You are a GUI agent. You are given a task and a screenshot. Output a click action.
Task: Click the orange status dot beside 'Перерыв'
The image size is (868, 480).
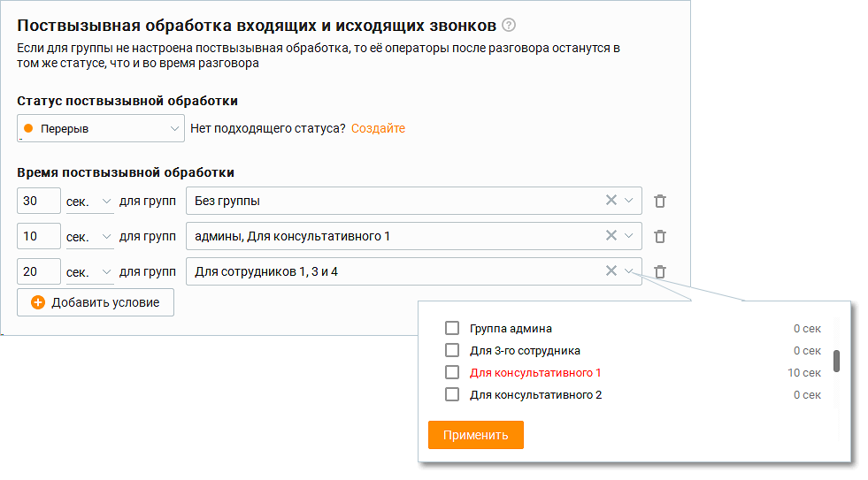click(x=29, y=128)
